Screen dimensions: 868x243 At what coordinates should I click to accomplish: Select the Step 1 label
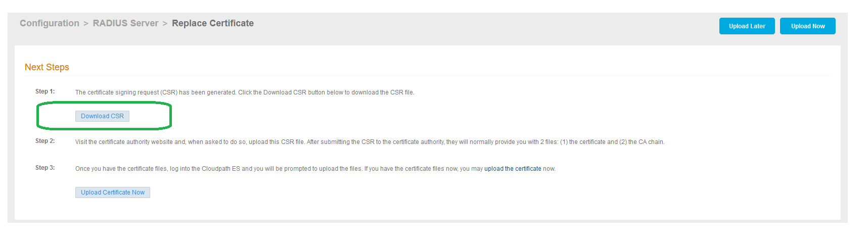click(x=45, y=91)
